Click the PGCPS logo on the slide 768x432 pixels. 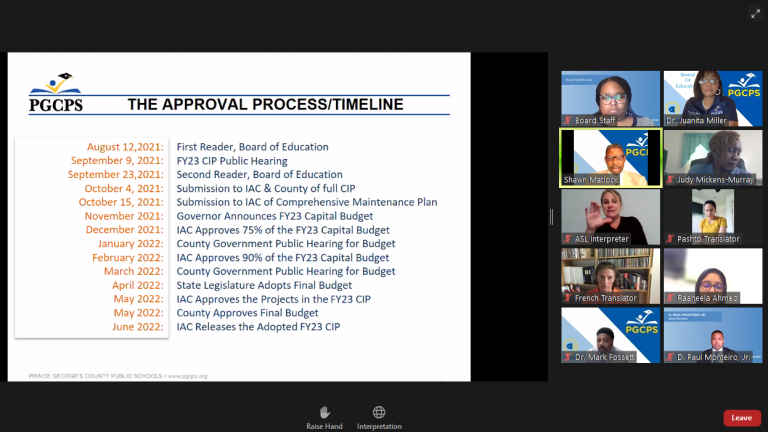(x=55, y=92)
